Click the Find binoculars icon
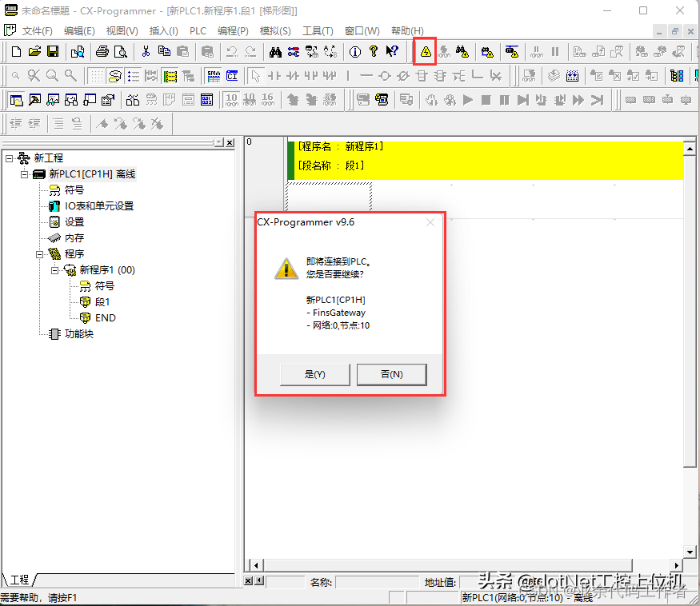 275,52
